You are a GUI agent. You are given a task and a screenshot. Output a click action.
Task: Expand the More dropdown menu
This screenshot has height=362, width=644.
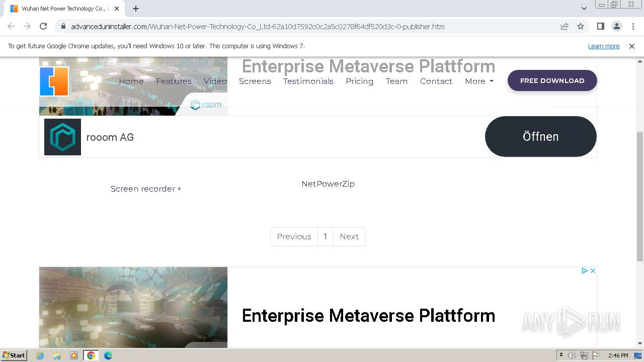pos(479,81)
